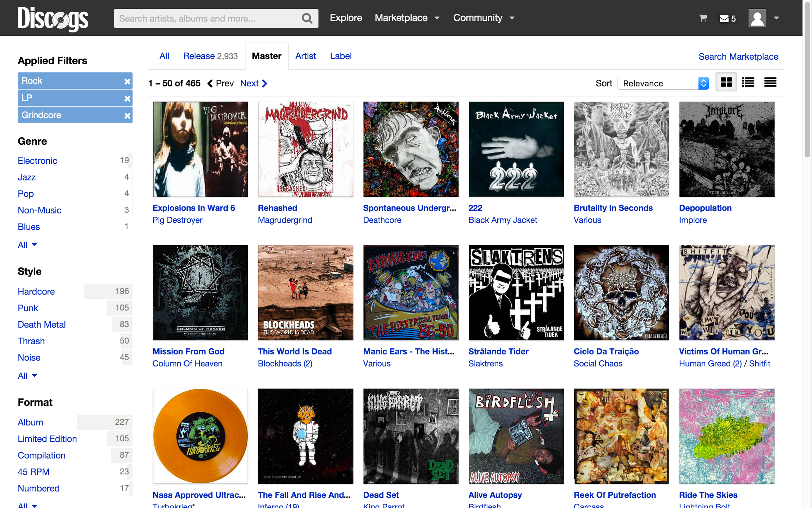Open This World Is Dead title link

click(x=295, y=352)
